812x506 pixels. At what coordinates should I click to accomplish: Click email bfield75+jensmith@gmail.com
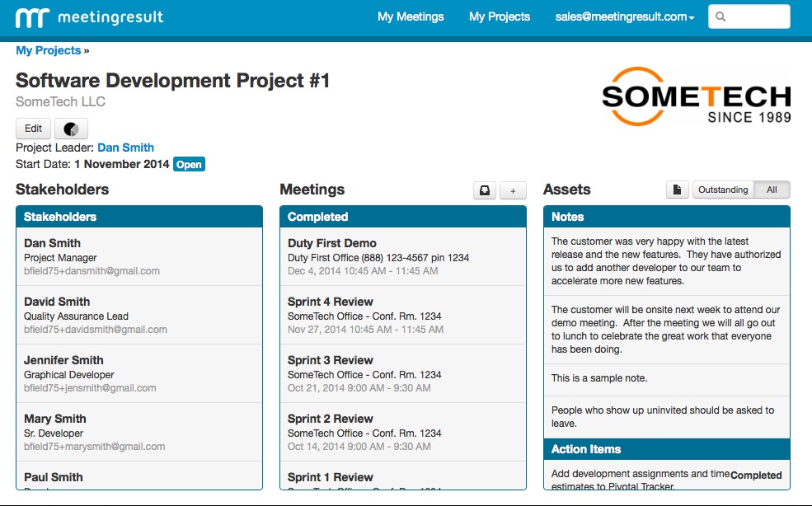click(x=90, y=388)
